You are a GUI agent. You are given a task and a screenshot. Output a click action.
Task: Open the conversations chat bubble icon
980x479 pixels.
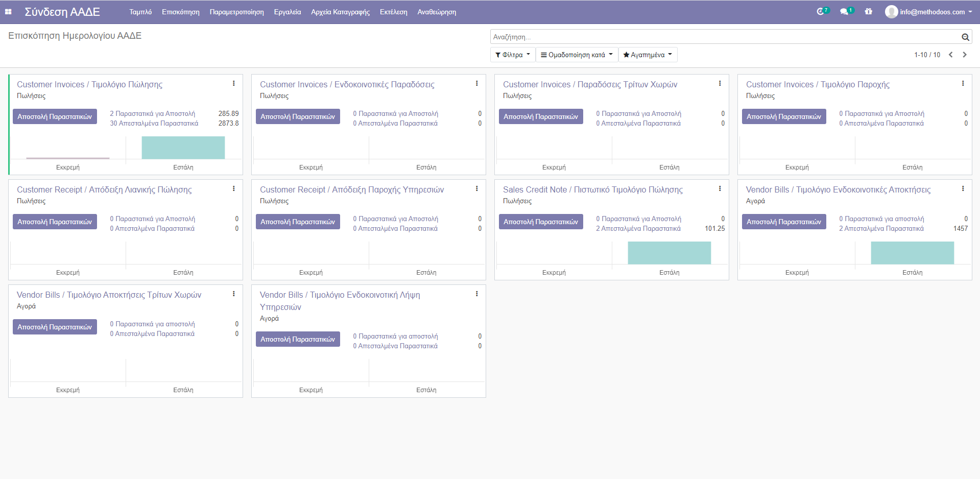pos(844,12)
